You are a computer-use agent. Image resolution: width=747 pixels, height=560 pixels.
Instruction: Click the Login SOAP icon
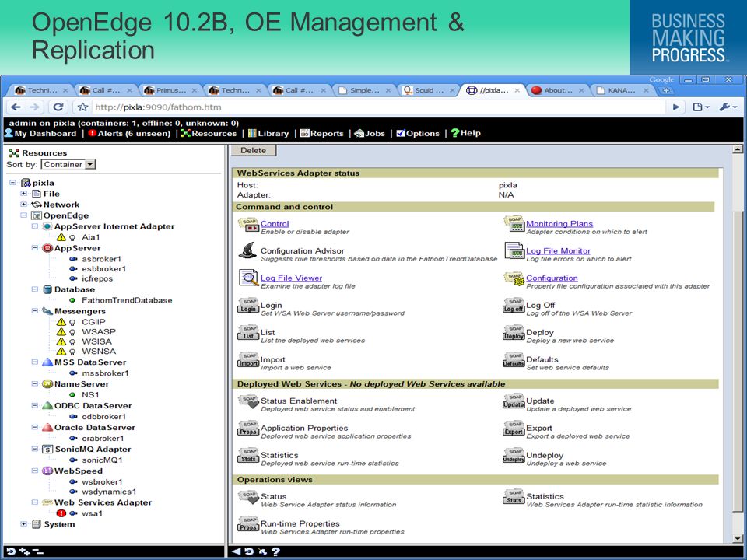tap(248, 306)
